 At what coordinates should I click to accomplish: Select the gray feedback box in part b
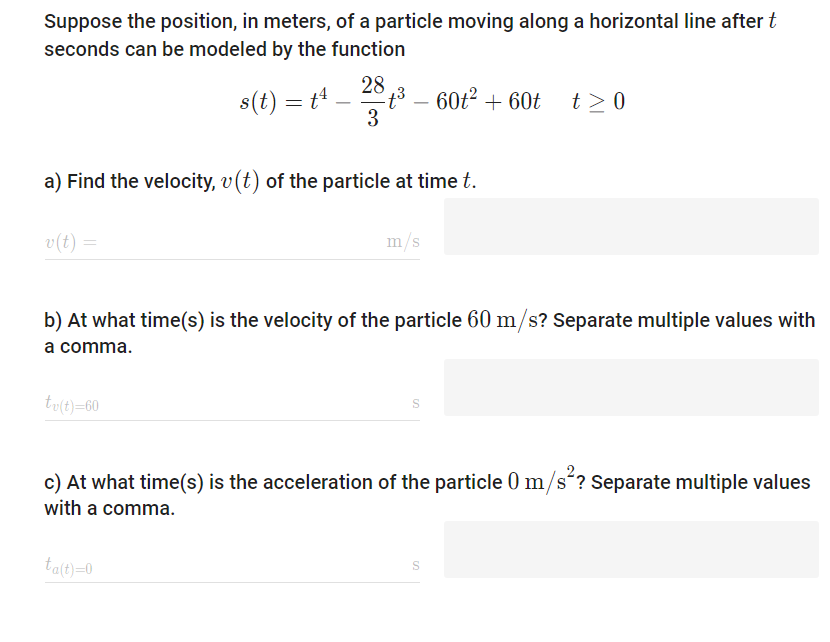(x=630, y=387)
